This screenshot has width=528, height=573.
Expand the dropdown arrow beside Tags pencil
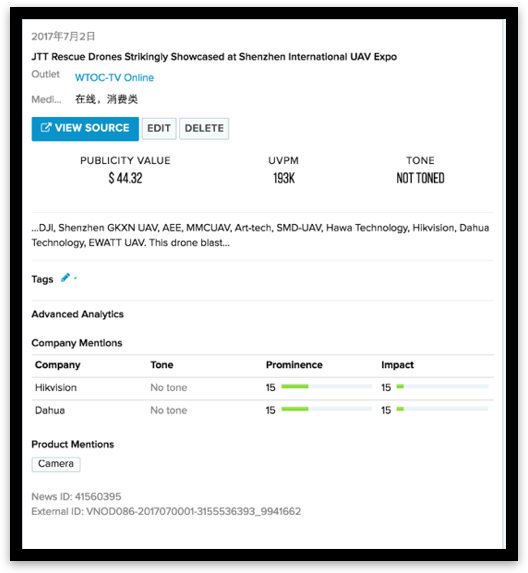tap(75, 278)
